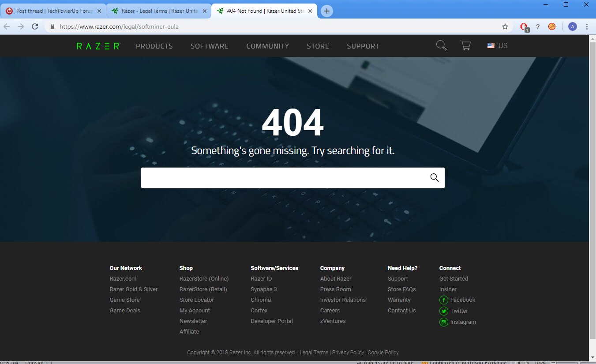Open the Investor Relations link
The height and width of the screenshot is (364, 596).
pyautogui.click(x=343, y=300)
